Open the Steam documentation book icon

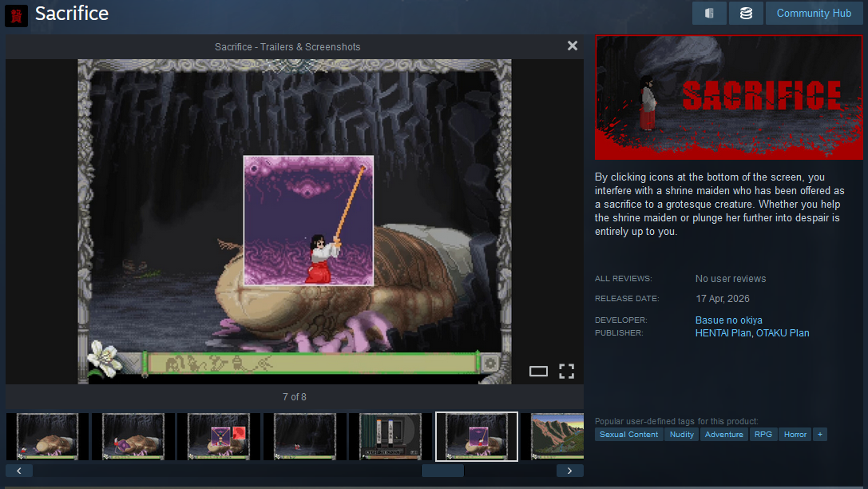click(709, 14)
